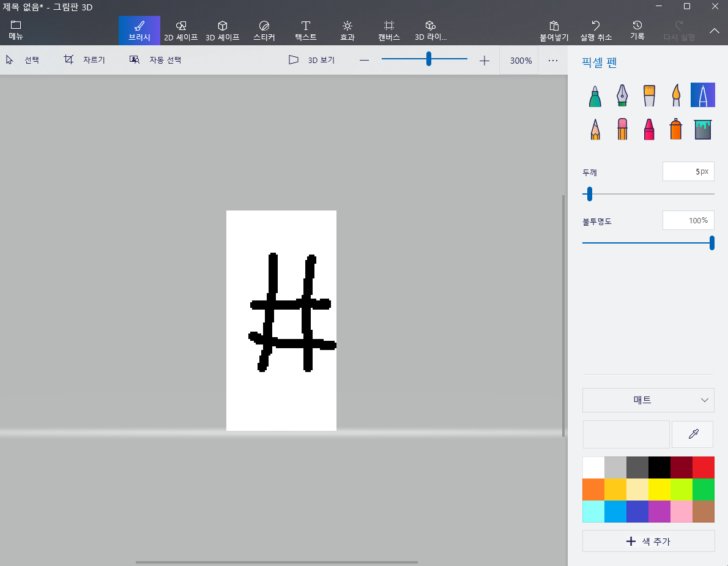This screenshot has height=566, width=728.
Task: Select the eraser tool
Action: (x=622, y=129)
